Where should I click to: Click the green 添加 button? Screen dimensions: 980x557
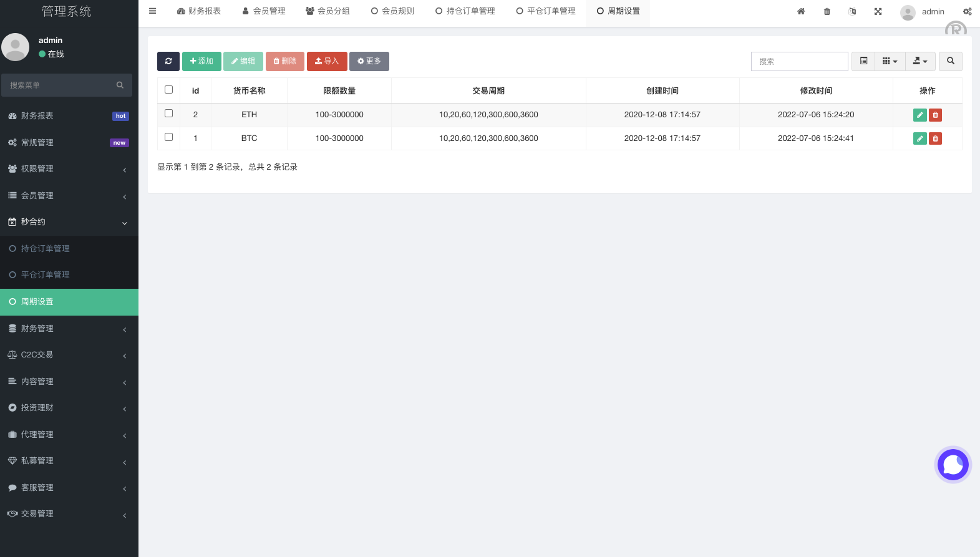click(201, 61)
